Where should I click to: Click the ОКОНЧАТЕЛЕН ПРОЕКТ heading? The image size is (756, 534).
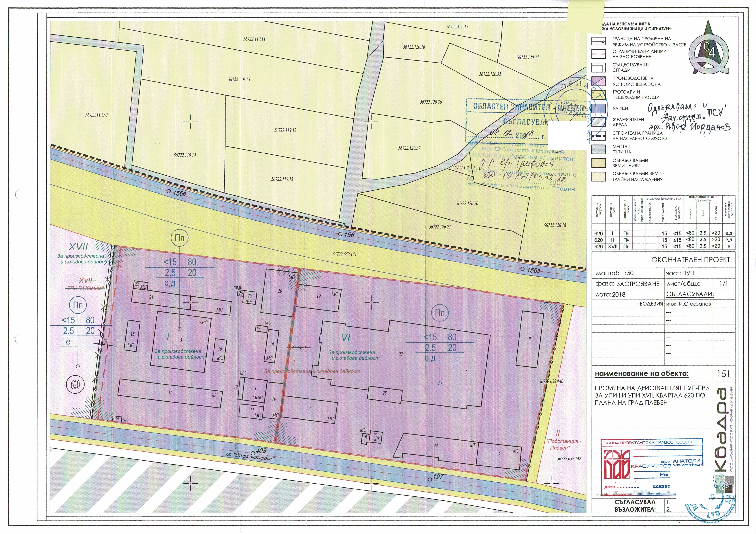[690, 260]
